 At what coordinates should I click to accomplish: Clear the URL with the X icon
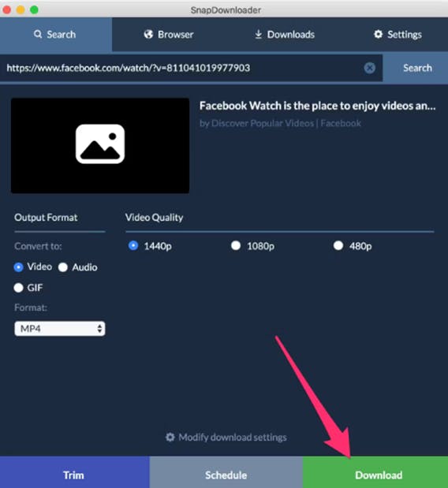point(370,68)
